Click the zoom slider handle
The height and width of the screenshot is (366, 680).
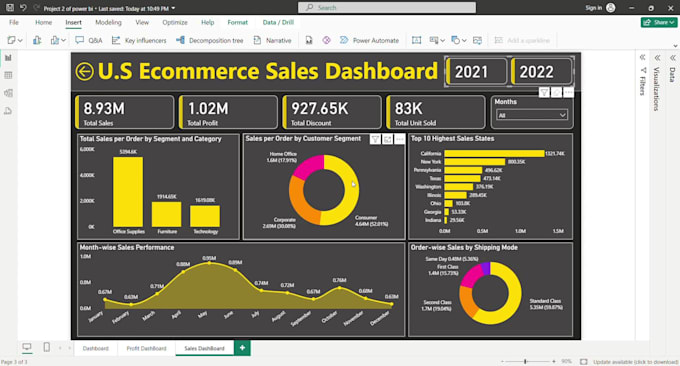tap(525, 361)
